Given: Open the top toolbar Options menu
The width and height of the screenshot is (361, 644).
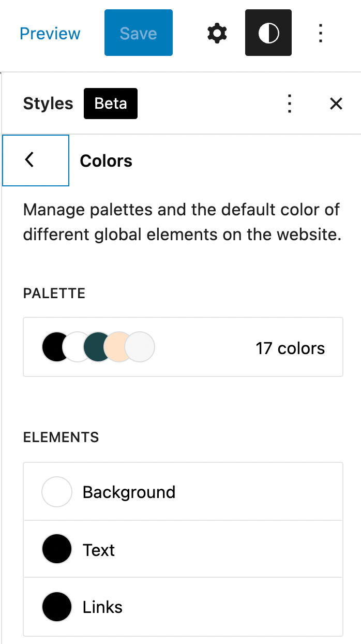Looking at the screenshot, I should pyautogui.click(x=321, y=34).
